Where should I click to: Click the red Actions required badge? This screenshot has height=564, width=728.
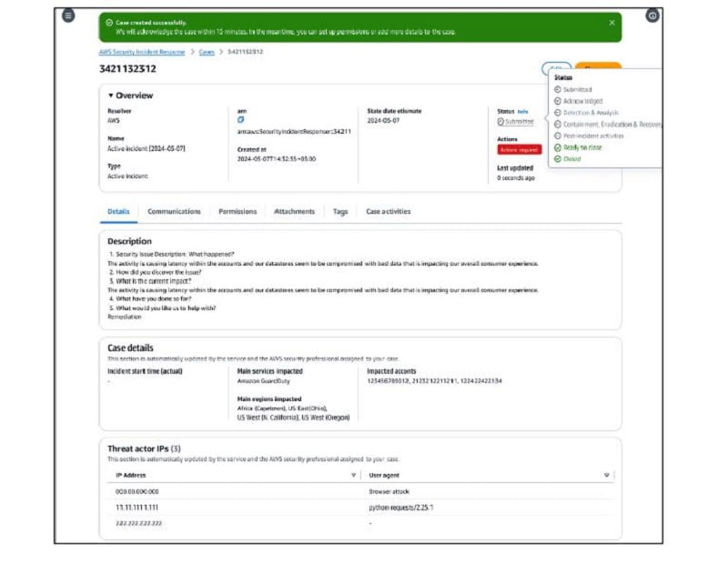(519, 150)
